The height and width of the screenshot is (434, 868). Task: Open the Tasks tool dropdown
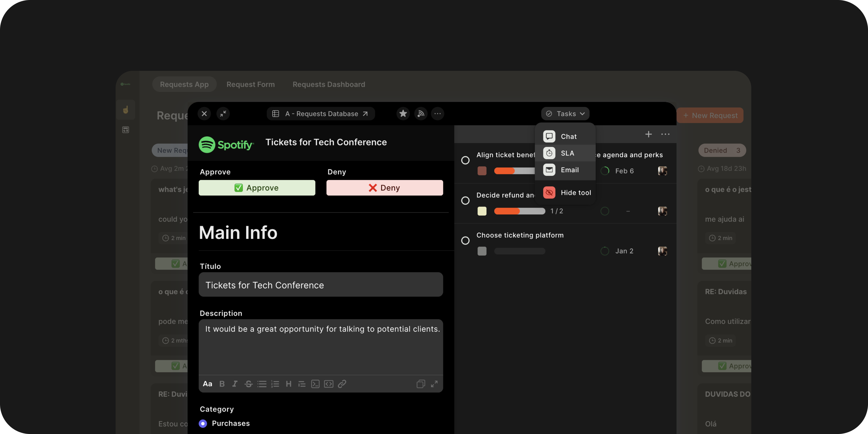point(565,114)
